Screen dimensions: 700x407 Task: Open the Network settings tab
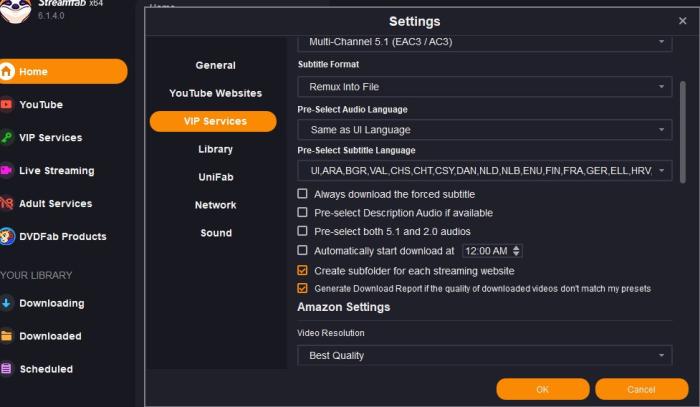click(215, 205)
